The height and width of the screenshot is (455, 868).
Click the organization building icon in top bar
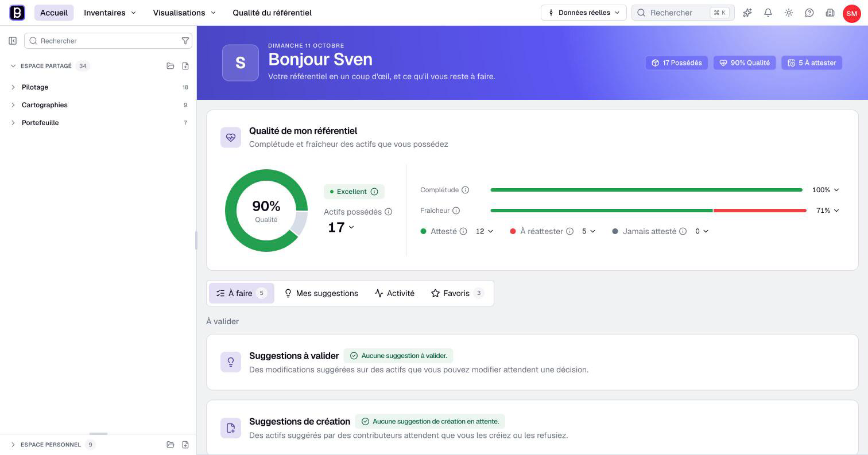click(x=830, y=13)
